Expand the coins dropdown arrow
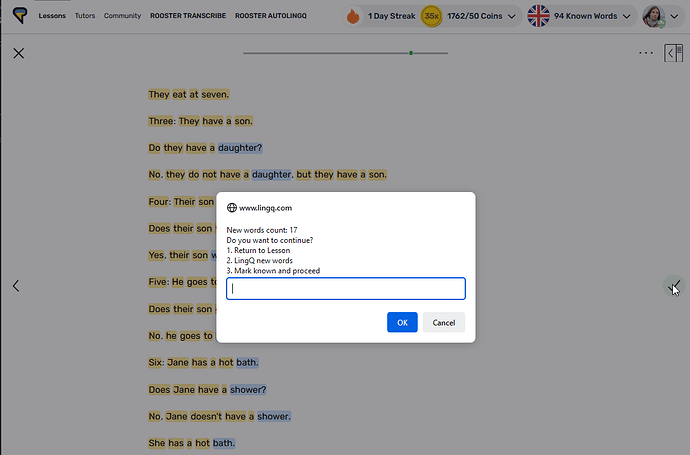The height and width of the screenshot is (455, 690). click(512, 16)
